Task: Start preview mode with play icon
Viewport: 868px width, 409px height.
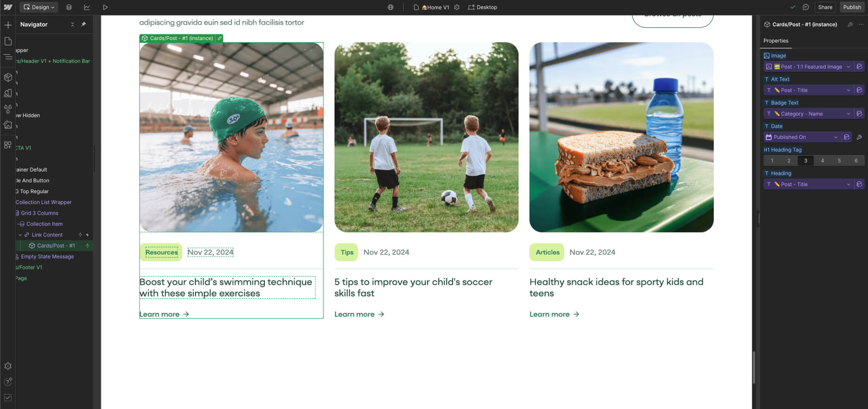Action: 105,7
